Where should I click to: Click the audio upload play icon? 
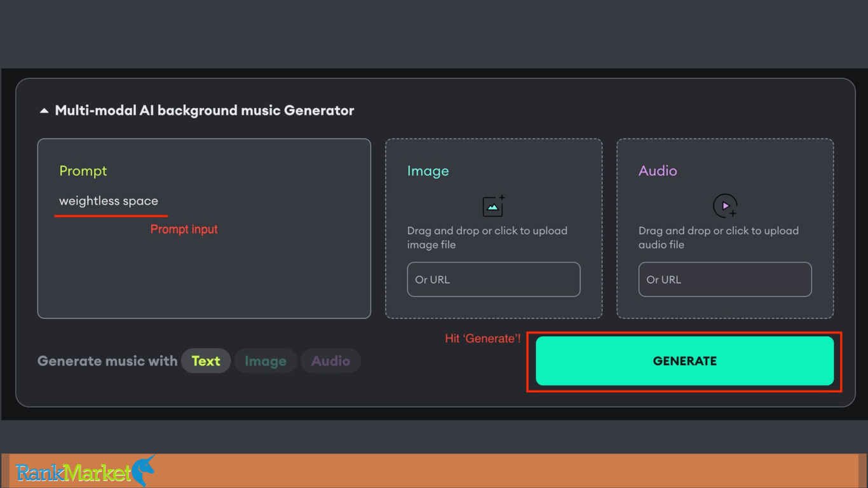pyautogui.click(x=725, y=206)
